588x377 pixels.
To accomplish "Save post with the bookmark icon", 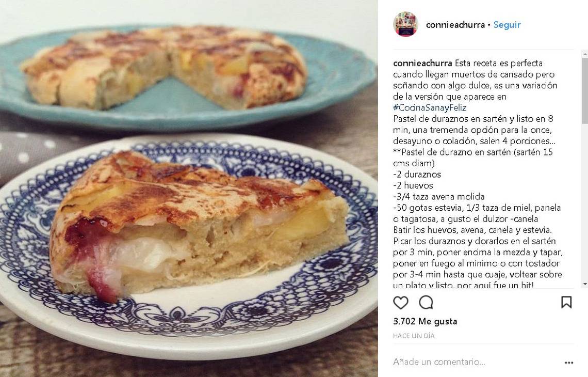I will click(566, 302).
